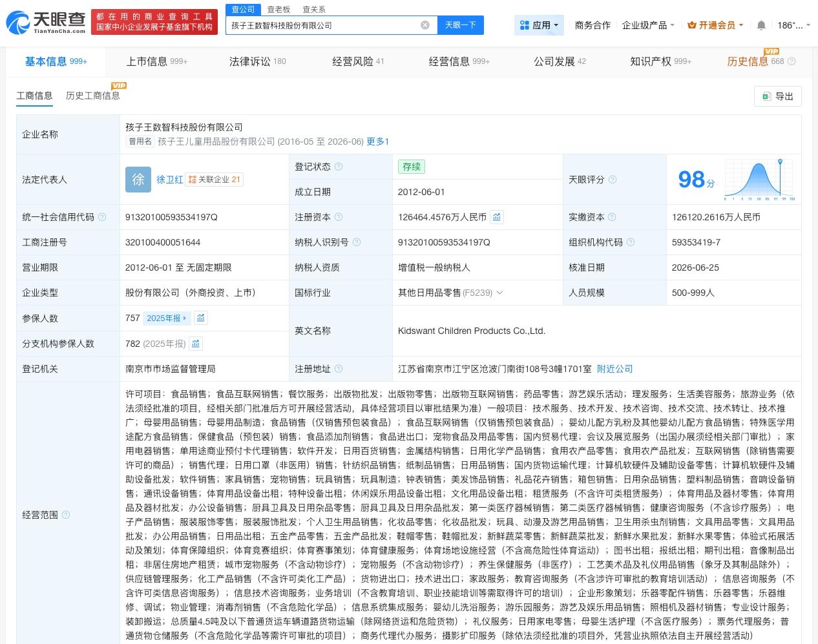Click company name 孩子王数智科技股份有限公司 in table

184,127
